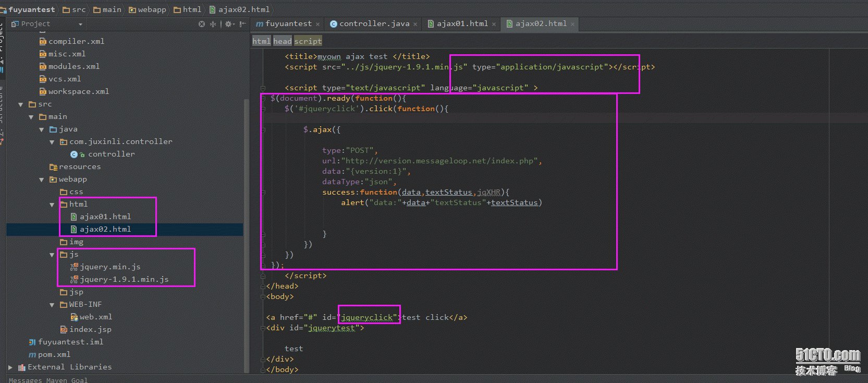Close the ajax02.html tab
Image resolution: width=868 pixels, height=383 pixels.
572,24
